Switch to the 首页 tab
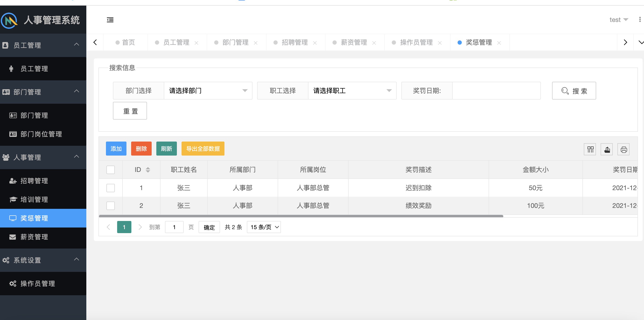Image resolution: width=644 pixels, height=320 pixels. pos(125,42)
